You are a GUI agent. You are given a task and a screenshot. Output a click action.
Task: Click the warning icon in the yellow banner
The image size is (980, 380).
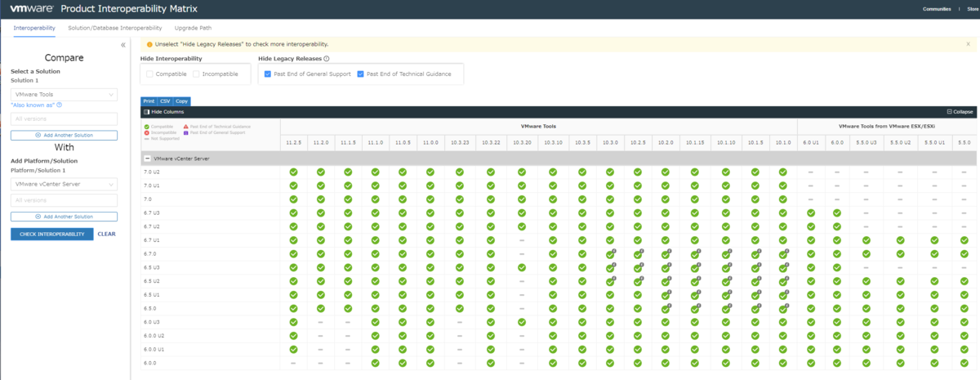[149, 44]
